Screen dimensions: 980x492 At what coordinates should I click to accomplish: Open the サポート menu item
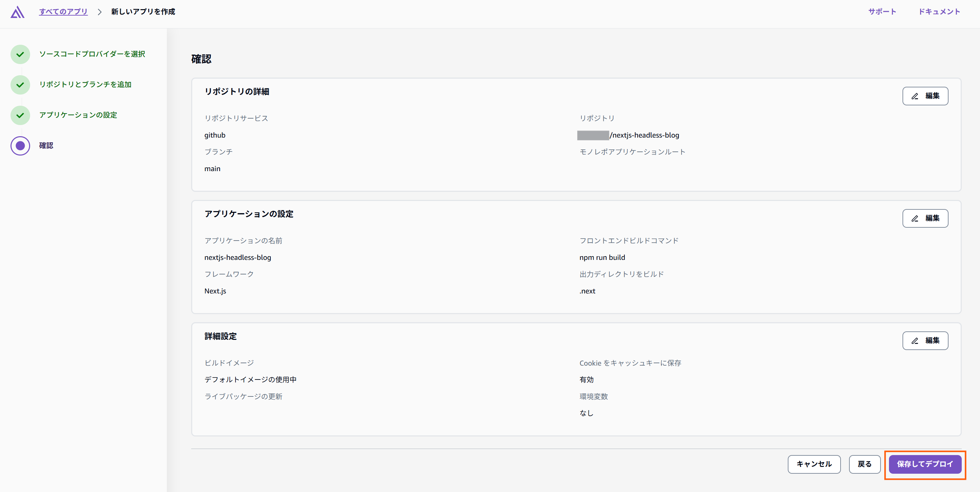[883, 11]
